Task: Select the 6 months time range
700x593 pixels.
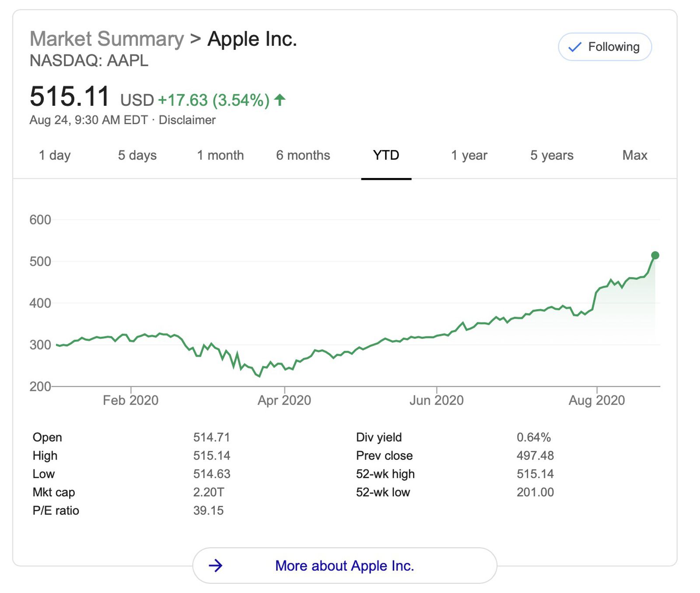Action: [303, 155]
